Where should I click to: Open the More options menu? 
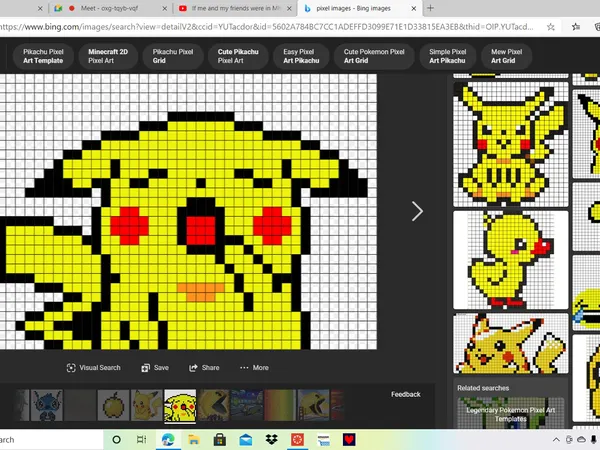tap(254, 368)
